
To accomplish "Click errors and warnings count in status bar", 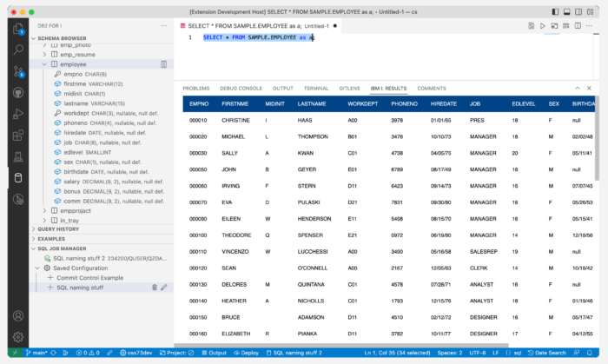I will pos(88,353).
